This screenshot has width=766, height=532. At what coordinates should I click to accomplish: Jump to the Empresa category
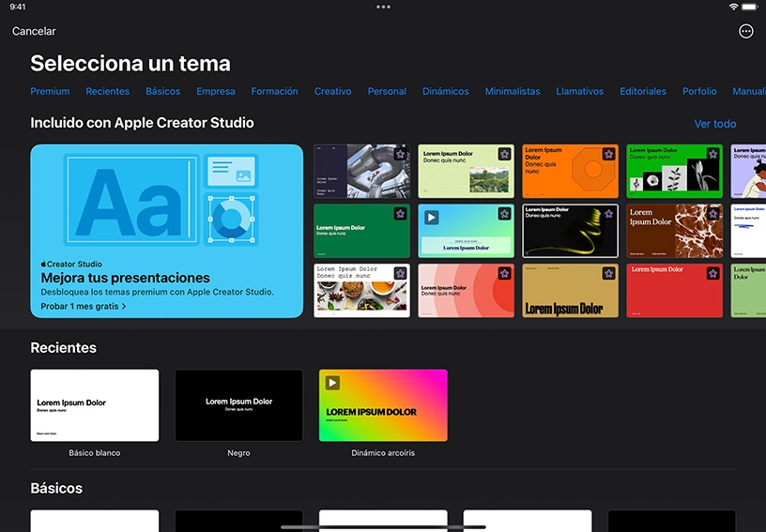pos(216,91)
